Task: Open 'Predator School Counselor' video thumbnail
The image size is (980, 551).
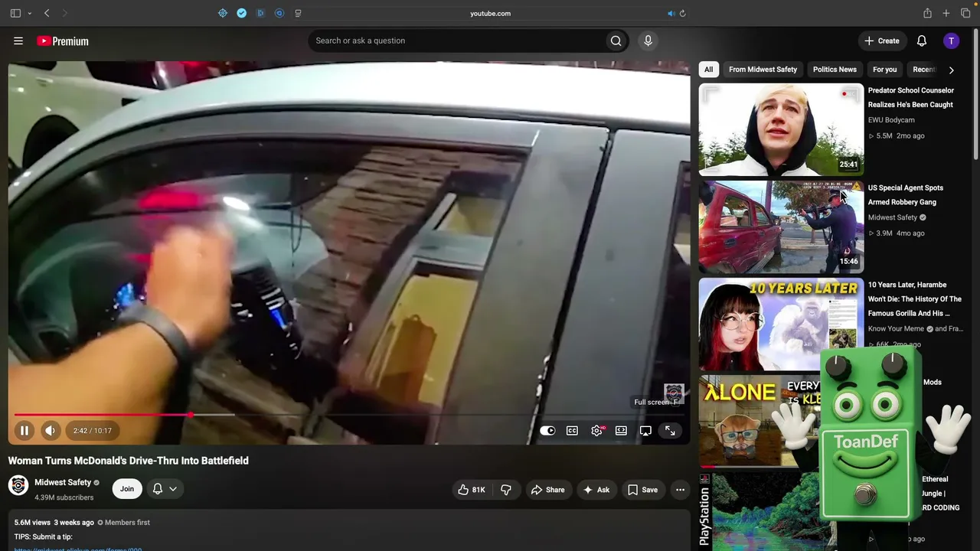Action: (781, 129)
